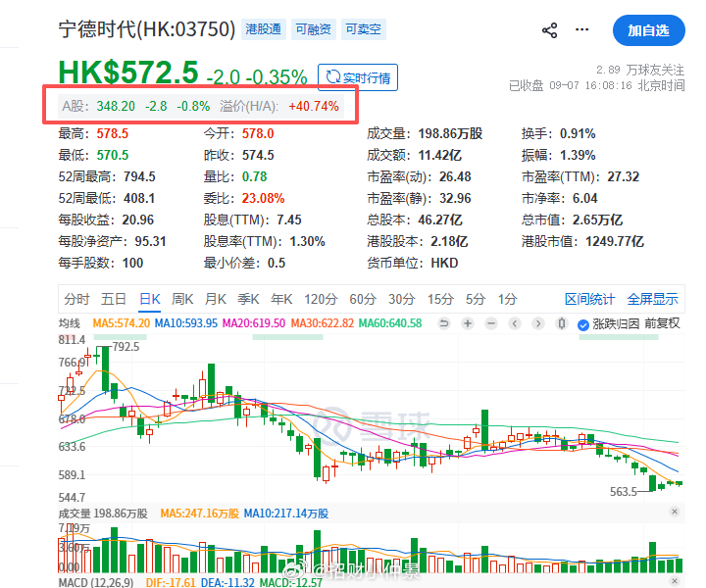Zoom in the K-line chart with plus icon
The width and height of the screenshot is (706, 588).
pyautogui.click(x=468, y=323)
